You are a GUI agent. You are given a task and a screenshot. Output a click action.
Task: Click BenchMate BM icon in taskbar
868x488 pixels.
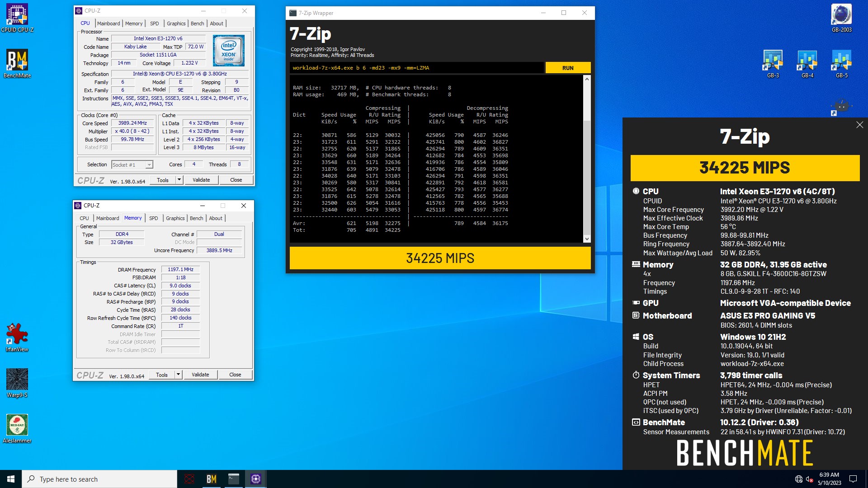coord(211,479)
